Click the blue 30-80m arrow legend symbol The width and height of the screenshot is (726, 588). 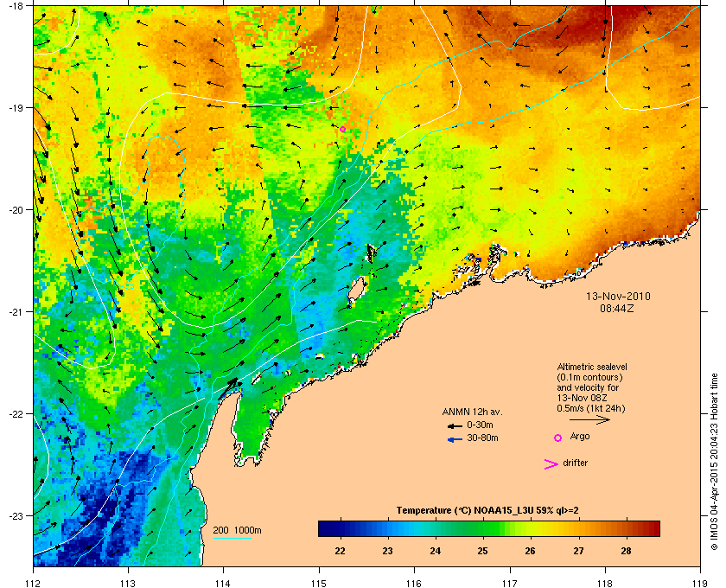pos(455,439)
